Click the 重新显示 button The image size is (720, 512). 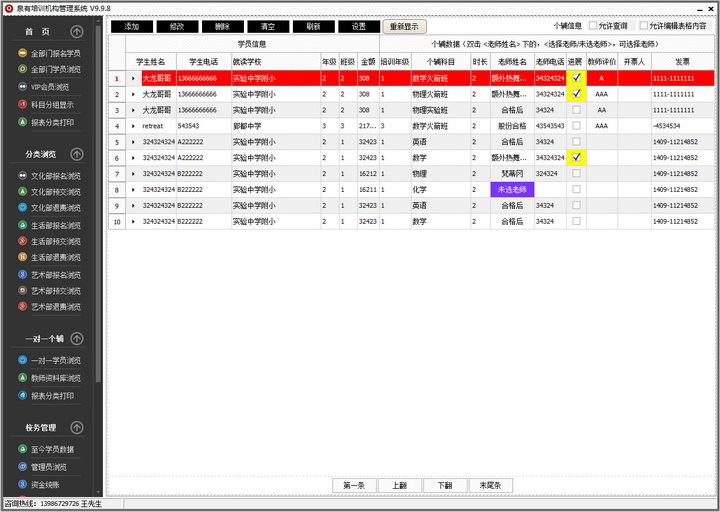coord(405,27)
